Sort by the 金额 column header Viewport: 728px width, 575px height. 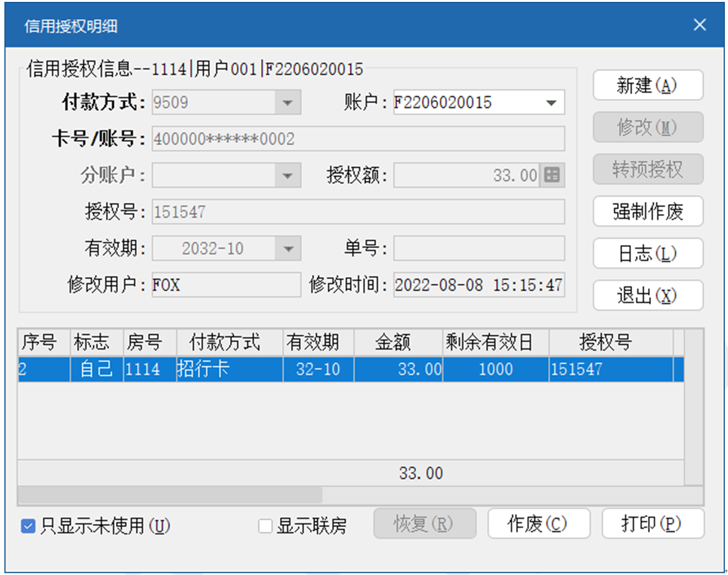pyautogui.click(x=398, y=343)
